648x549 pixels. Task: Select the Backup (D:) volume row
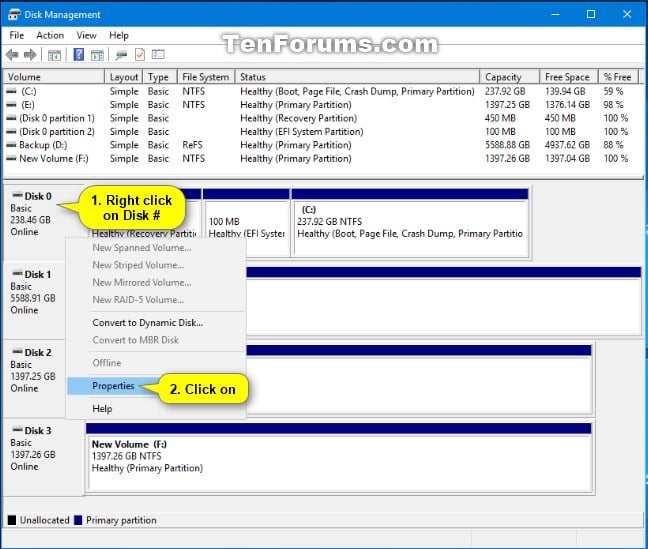click(x=322, y=145)
